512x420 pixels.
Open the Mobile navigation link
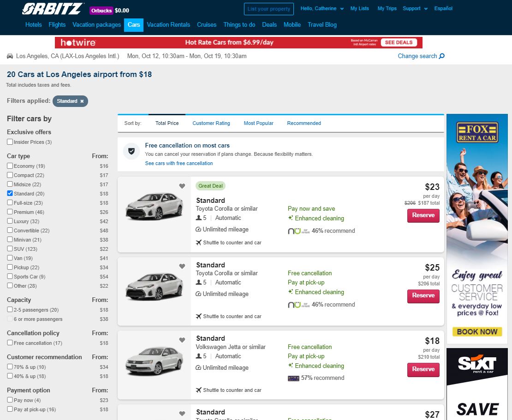292,25
